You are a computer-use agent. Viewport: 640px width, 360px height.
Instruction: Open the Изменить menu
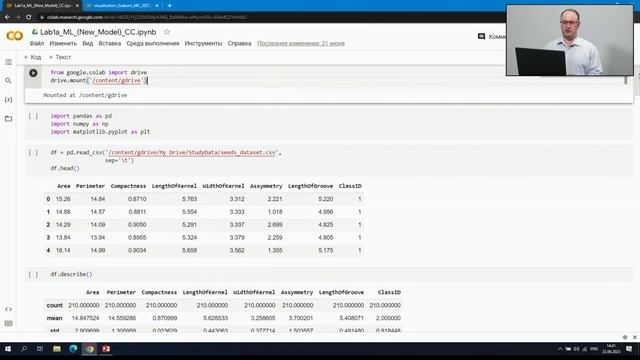[63, 43]
